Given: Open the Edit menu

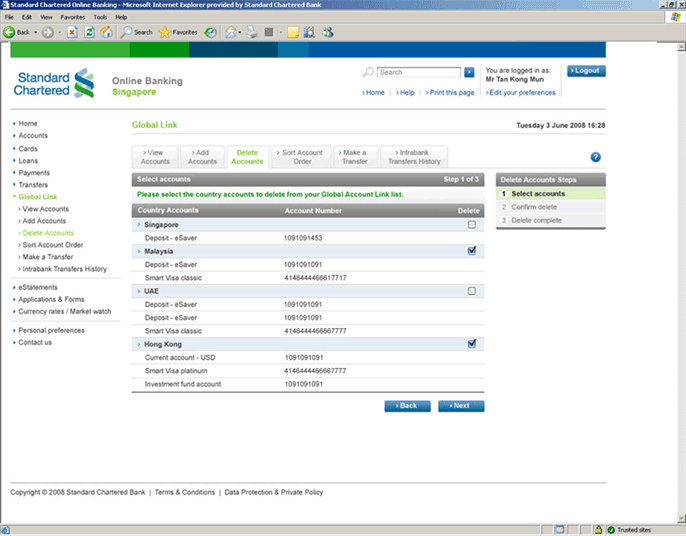Looking at the screenshot, I should [27, 17].
